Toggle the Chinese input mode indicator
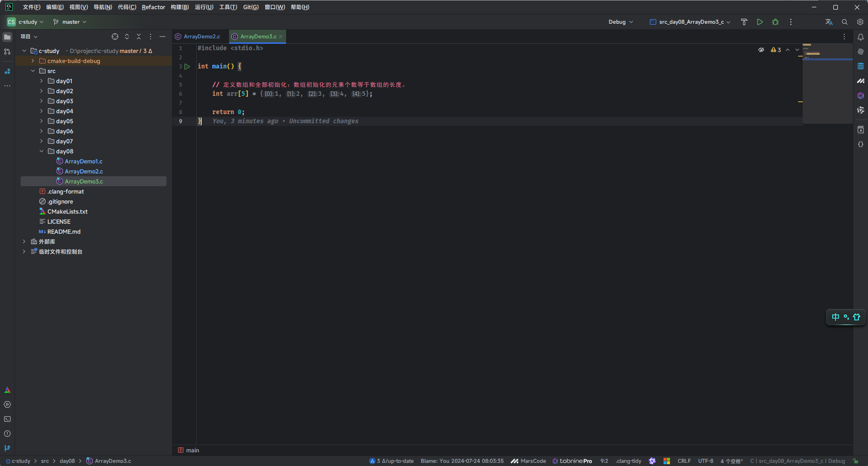 835,317
